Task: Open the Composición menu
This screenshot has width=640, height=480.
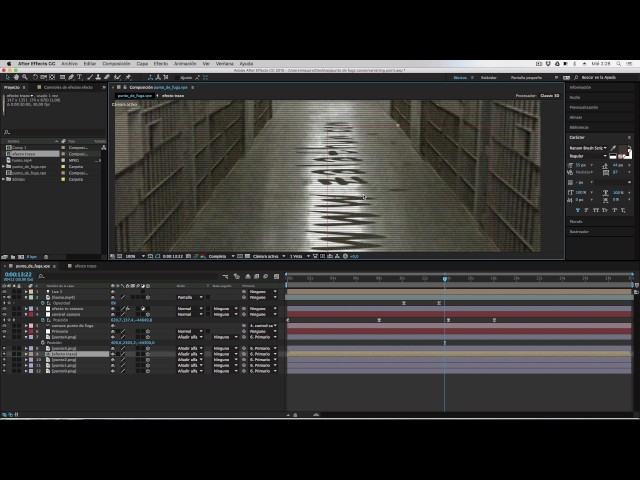Action: coord(116,64)
